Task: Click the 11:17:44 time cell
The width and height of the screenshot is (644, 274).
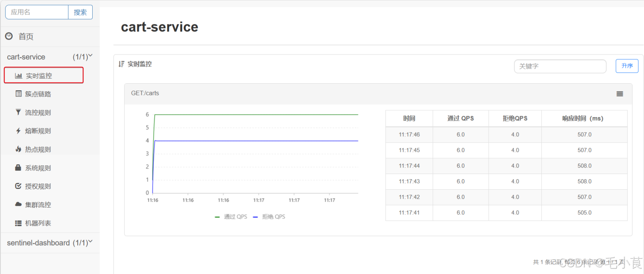Action: click(409, 166)
